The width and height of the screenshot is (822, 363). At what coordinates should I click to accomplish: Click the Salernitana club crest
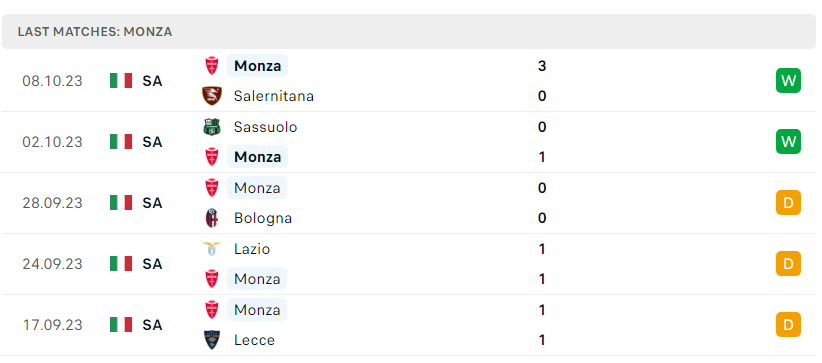click(x=212, y=96)
